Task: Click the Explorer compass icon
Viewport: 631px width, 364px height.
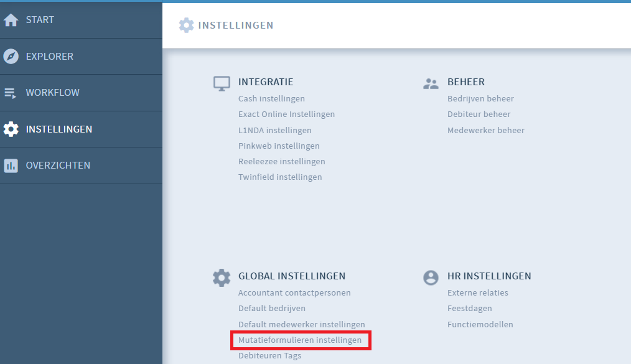Action: (11, 56)
